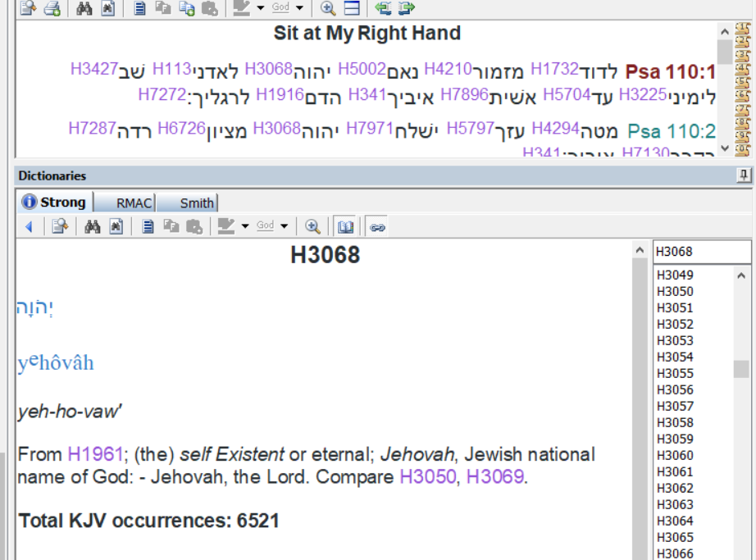Click the H3068 topic search field
This screenshot has height=560, width=756.
(x=701, y=252)
